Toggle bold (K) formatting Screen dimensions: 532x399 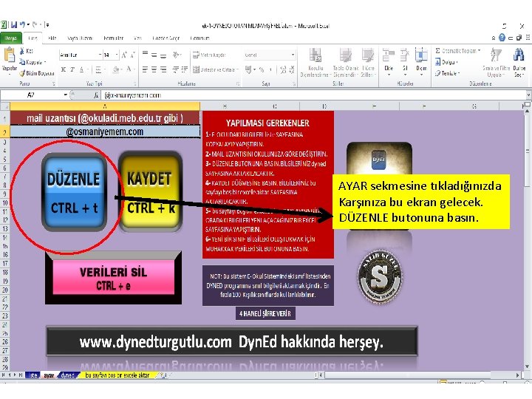point(63,69)
